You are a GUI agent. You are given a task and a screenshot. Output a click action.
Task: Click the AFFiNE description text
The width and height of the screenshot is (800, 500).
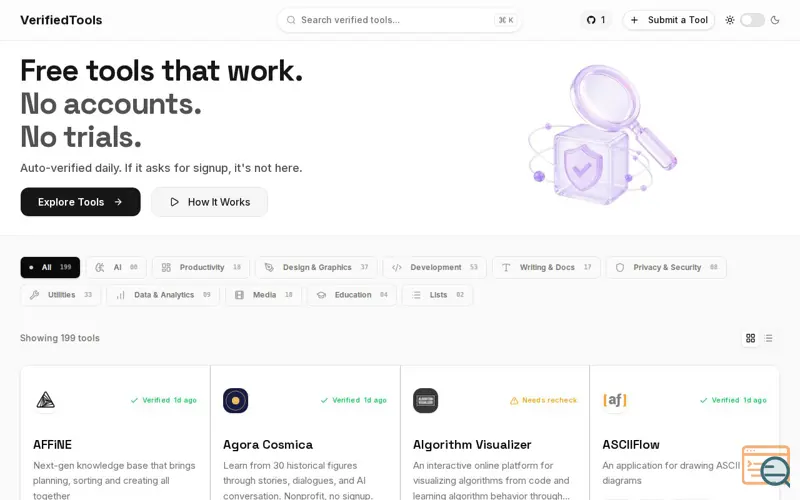[114, 480]
